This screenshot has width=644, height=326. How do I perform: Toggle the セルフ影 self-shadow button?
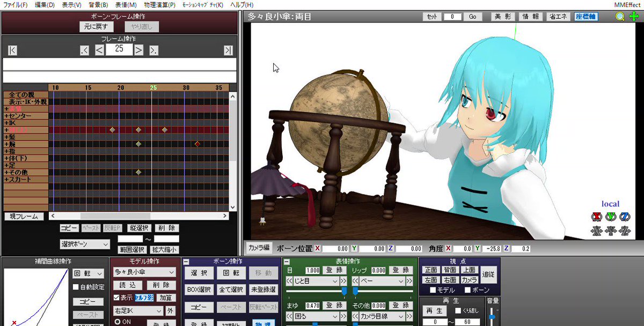144,298
